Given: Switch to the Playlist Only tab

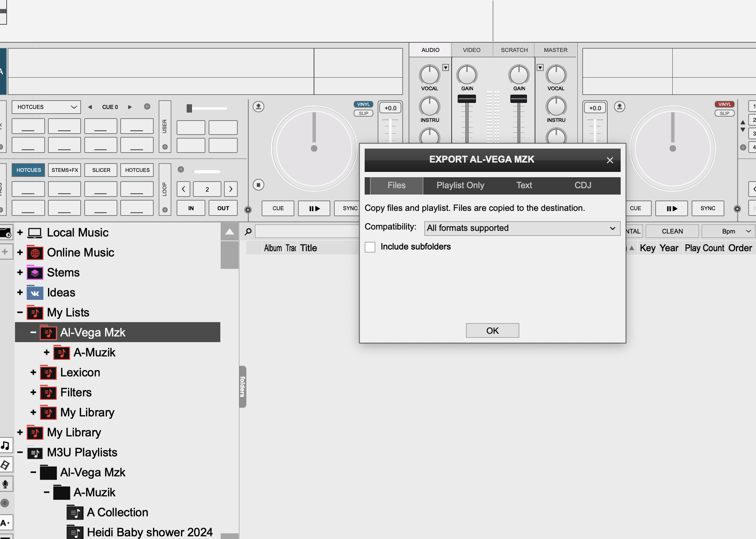Looking at the screenshot, I should click(x=460, y=185).
